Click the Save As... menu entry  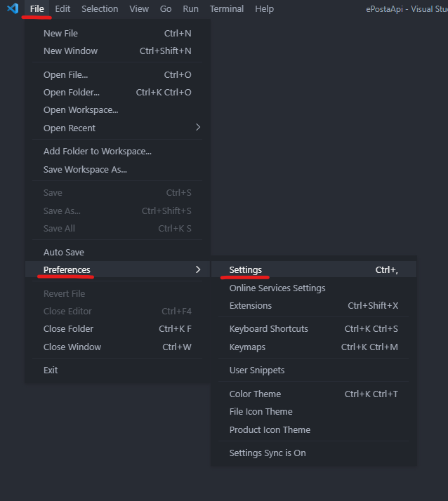(x=117, y=211)
